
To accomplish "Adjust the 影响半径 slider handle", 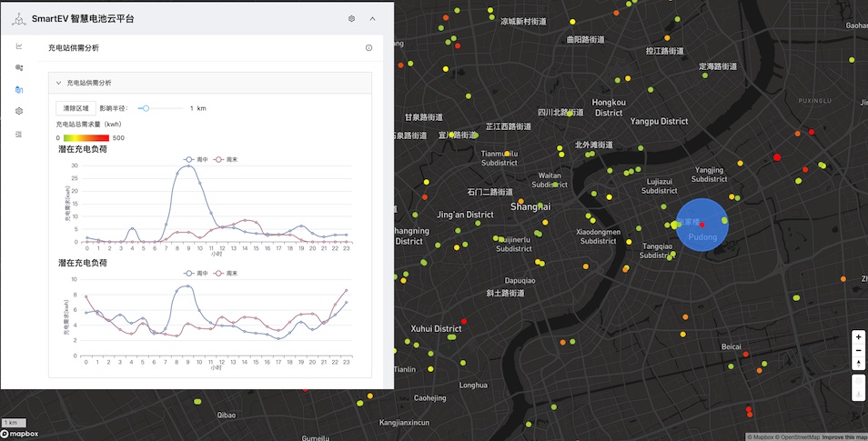I will coord(146,108).
